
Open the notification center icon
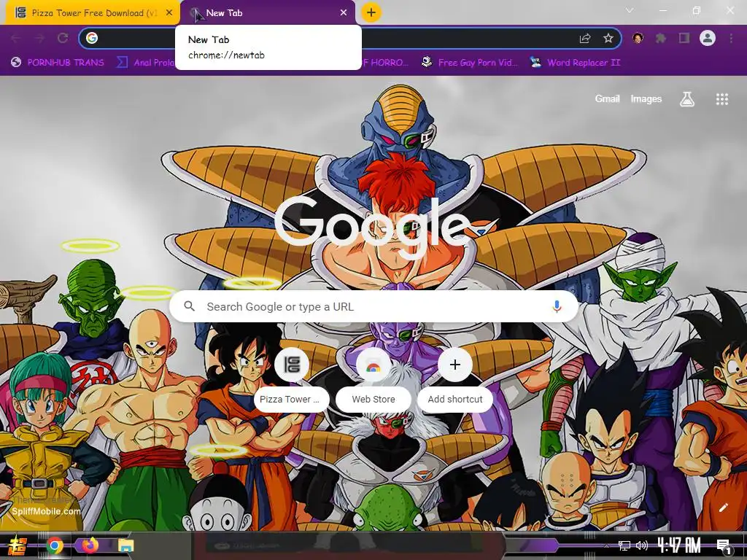(x=723, y=545)
